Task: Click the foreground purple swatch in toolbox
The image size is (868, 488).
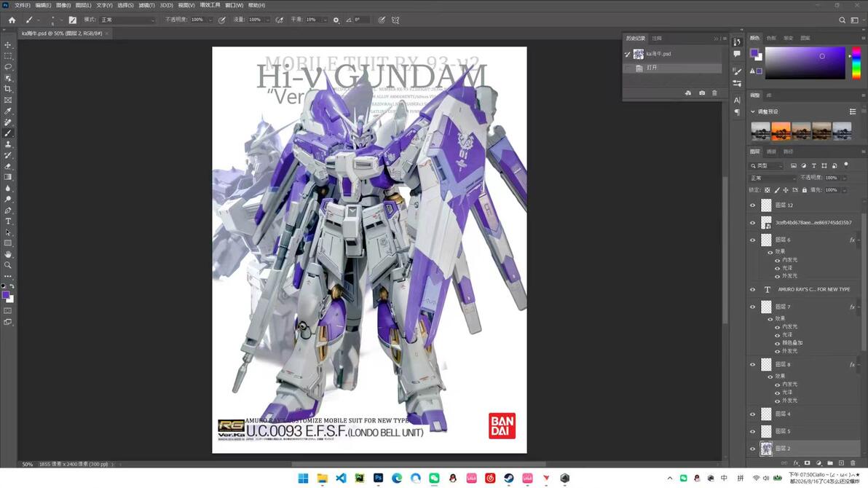Action: point(6,295)
